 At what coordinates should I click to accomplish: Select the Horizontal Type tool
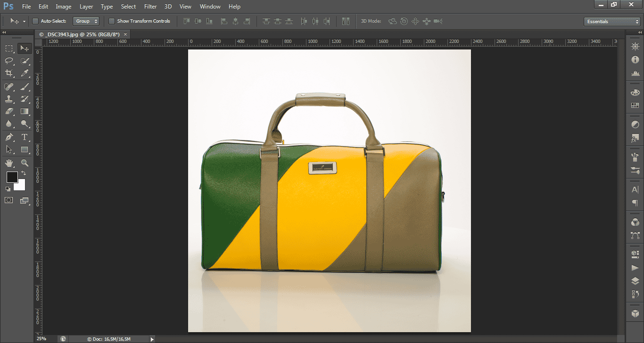25,137
